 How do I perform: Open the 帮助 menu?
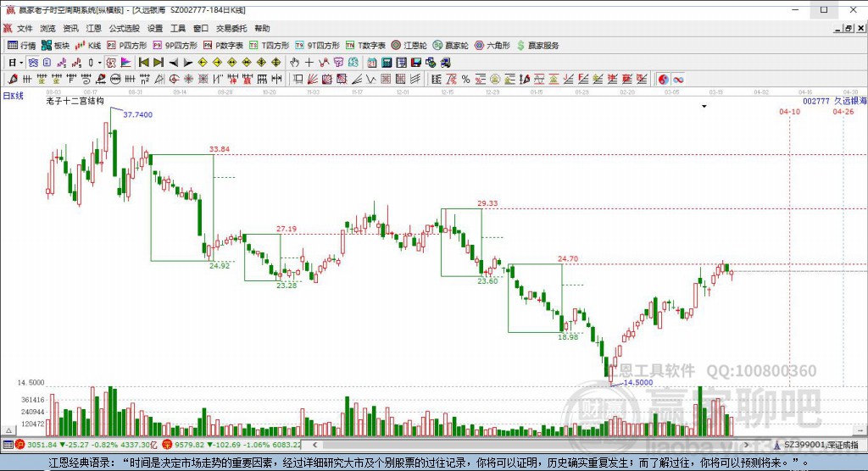262,28
